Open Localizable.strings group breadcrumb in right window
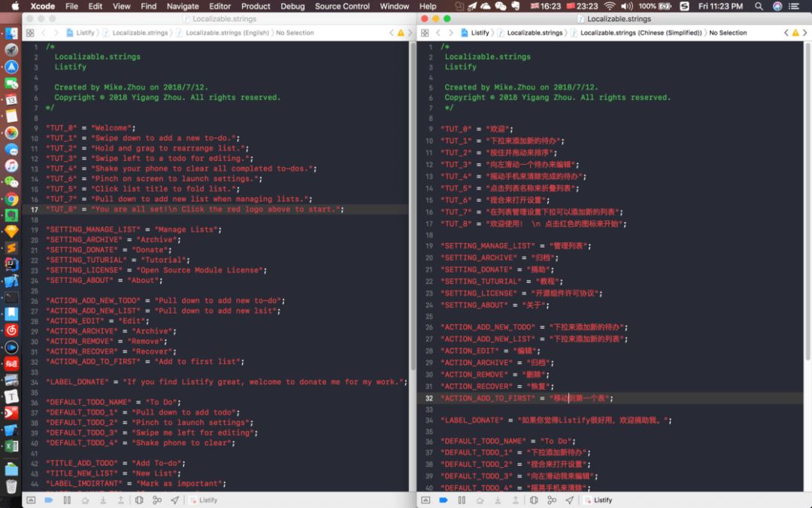The height and width of the screenshot is (508, 812). [530, 32]
